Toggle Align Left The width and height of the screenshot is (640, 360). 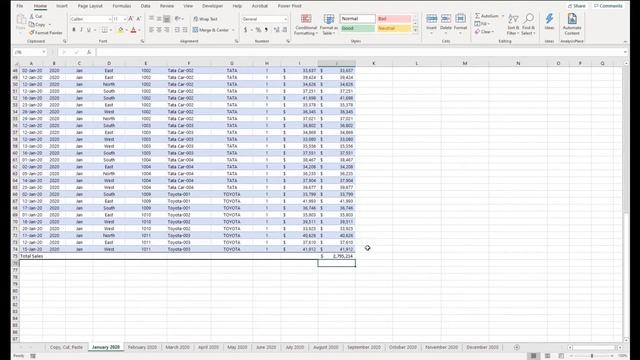click(x=151, y=30)
